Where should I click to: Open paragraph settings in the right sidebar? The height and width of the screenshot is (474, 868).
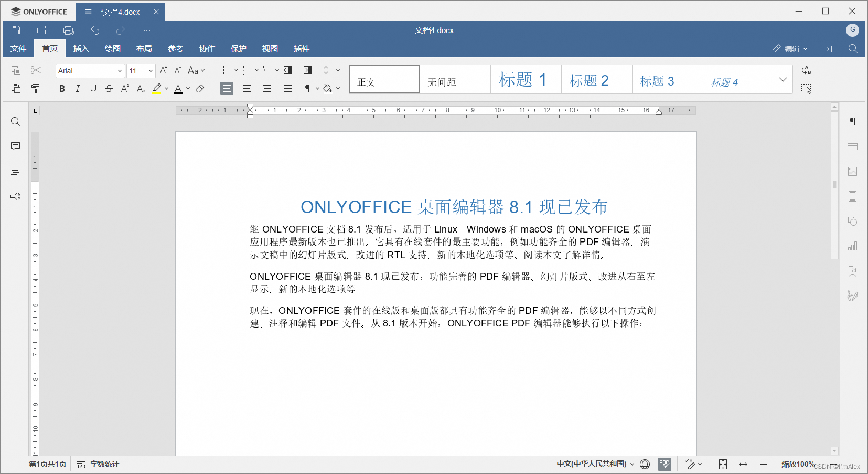(x=853, y=121)
